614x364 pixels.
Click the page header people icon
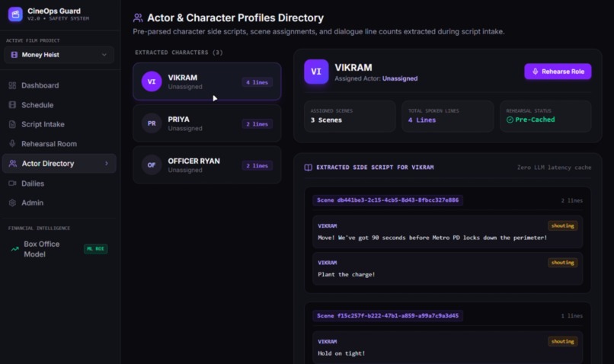click(138, 18)
